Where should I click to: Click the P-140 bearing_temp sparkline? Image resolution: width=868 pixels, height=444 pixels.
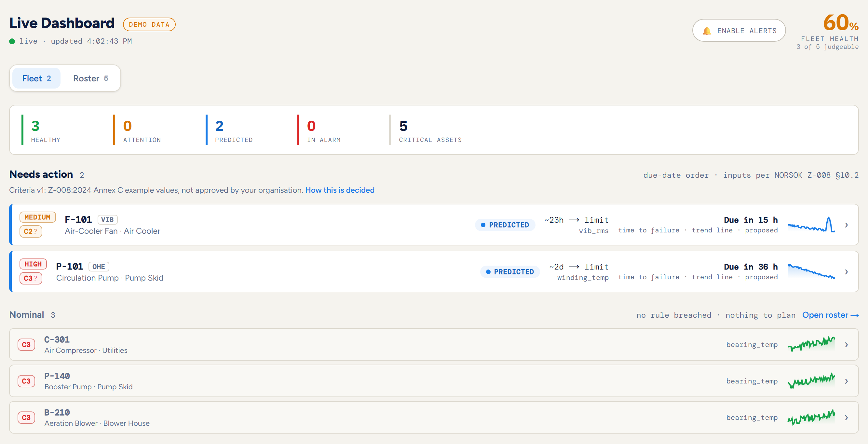(x=811, y=381)
